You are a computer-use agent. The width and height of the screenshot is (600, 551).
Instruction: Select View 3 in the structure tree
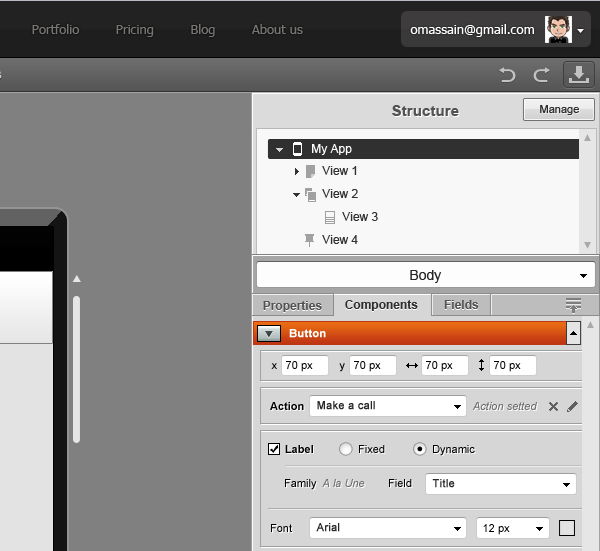pos(360,217)
